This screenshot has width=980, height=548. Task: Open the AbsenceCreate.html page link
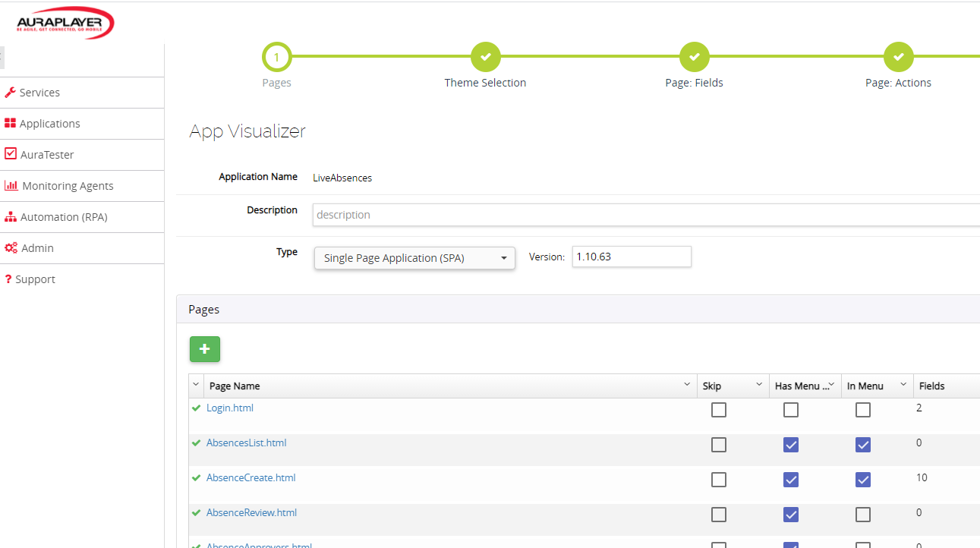[251, 478]
